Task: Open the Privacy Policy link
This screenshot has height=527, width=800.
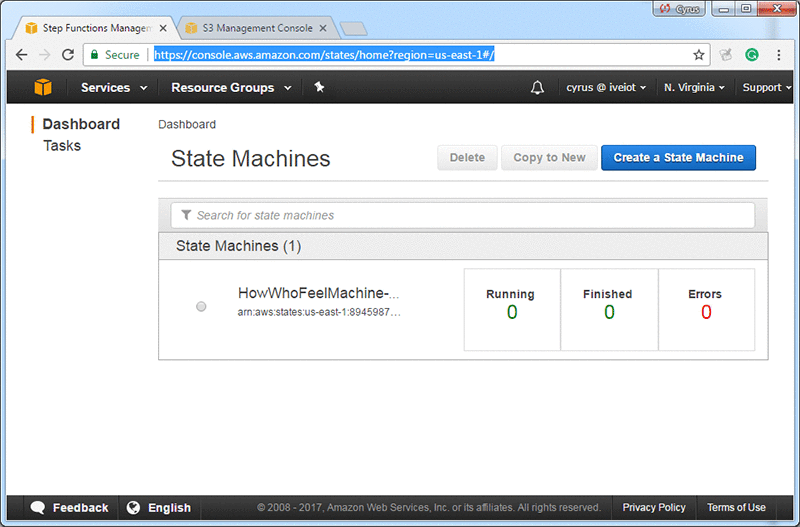Action: 654,508
